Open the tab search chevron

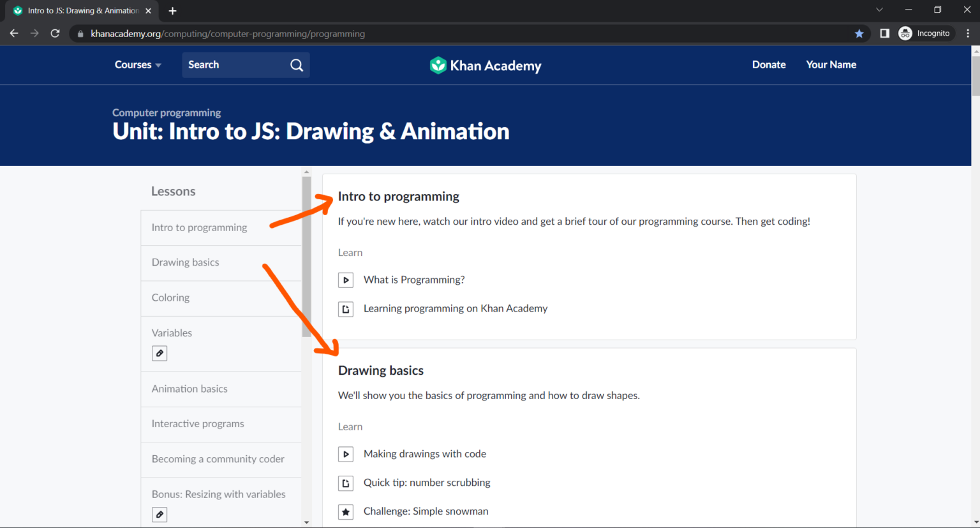[x=879, y=10]
